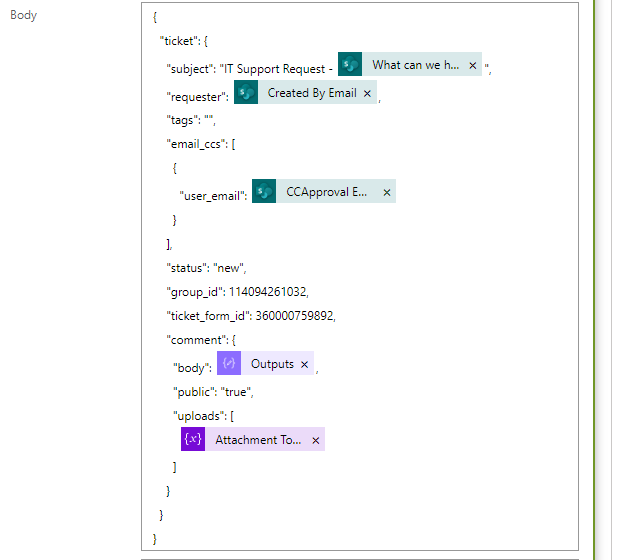
Task: Click the Body field label
Action: [x=23, y=15]
